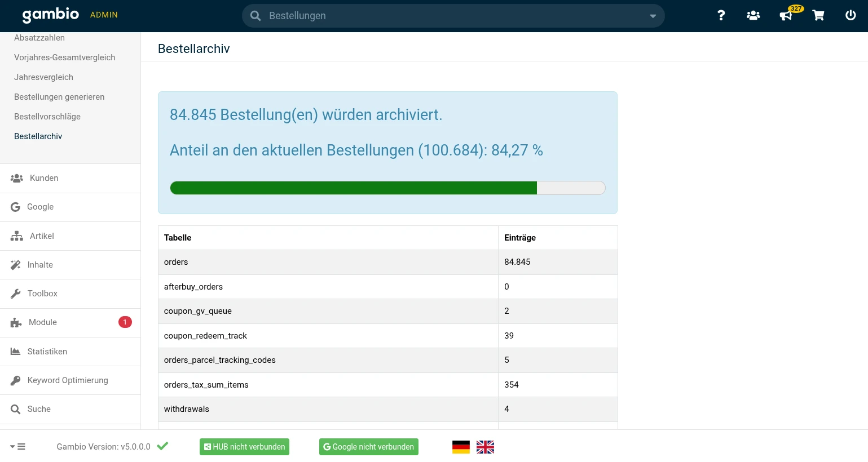Screen dimensions: 868x462
Task: Click the power logout icon
Action: pos(851,16)
